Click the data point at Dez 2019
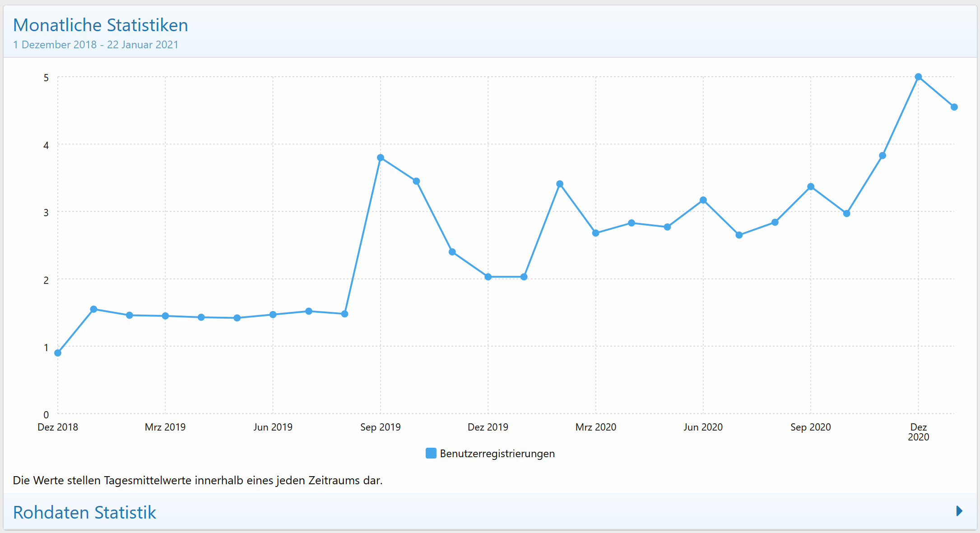This screenshot has height=533, width=980. [x=488, y=277]
